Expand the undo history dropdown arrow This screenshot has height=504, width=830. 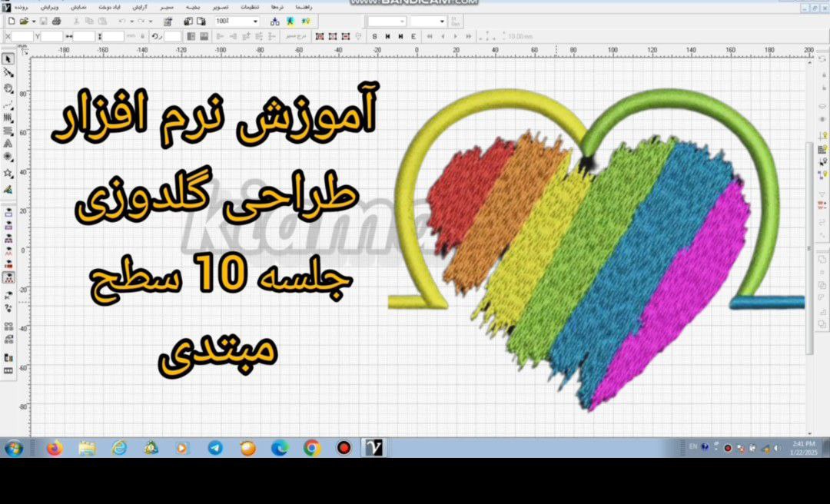[132, 22]
